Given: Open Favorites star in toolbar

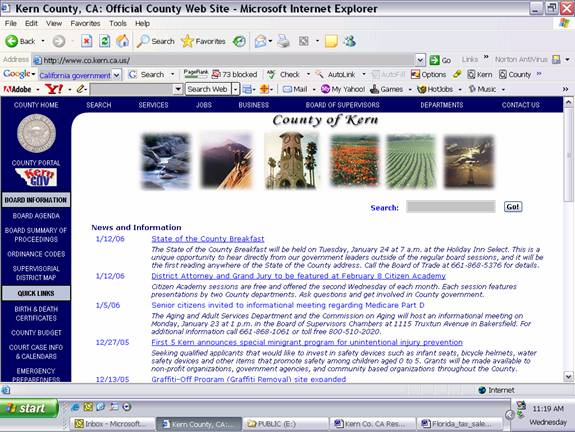Looking at the screenshot, I should [203, 41].
